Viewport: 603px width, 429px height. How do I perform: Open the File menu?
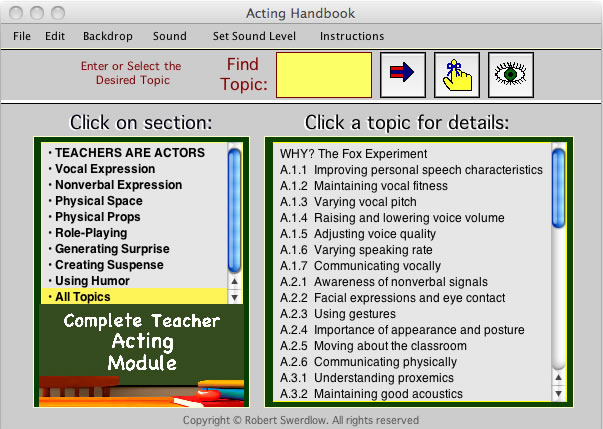(x=21, y=36)
